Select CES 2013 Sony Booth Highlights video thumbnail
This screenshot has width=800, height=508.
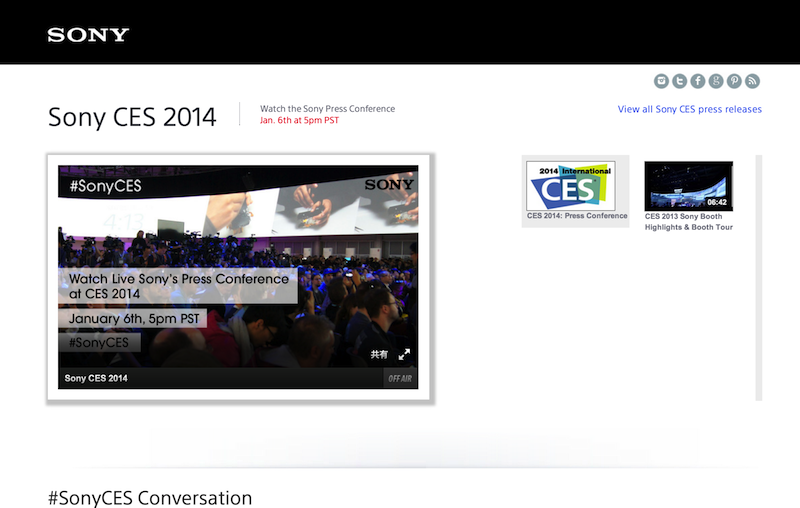point(689,186)
